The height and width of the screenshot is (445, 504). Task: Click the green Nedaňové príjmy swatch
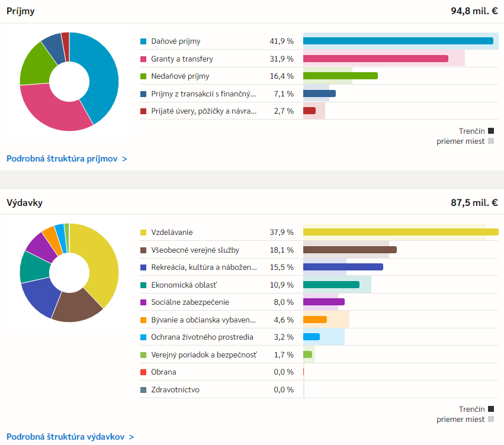pos(143,76)
